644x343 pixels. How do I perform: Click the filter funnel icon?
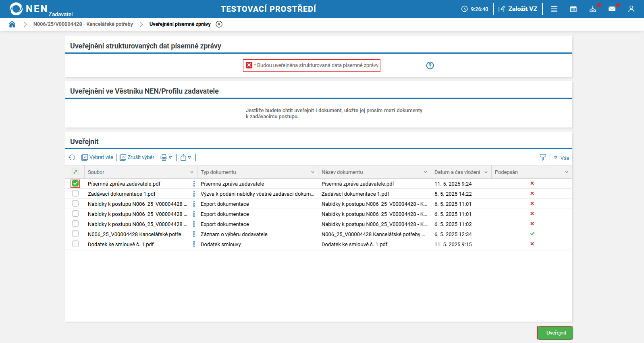[543, 157]
